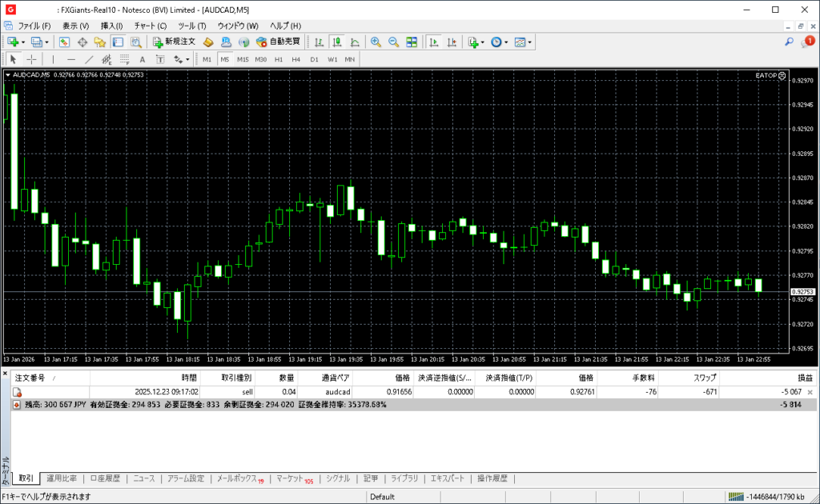The height and width of the screenshot is (504, 820).
Task: Select the crosshair cursor tool
Action: click(x=31, y=59)
